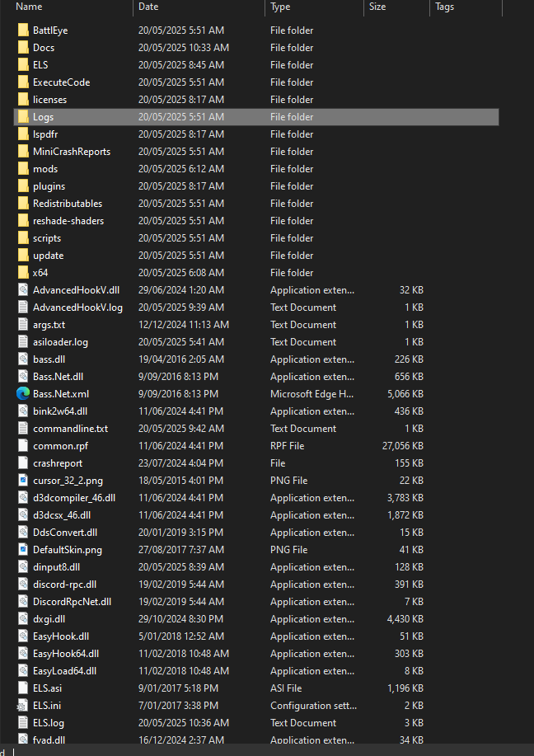The width and height of the screenshot is (534, 756).
Task: Select the scripts folder icon
Action: coord(23,238)
